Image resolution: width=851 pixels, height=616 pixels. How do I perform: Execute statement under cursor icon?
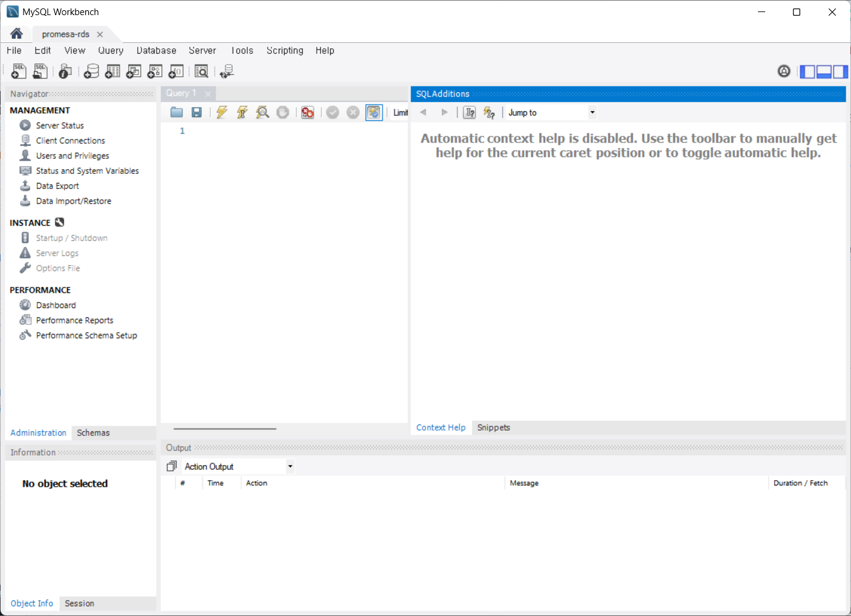[242, 112]
